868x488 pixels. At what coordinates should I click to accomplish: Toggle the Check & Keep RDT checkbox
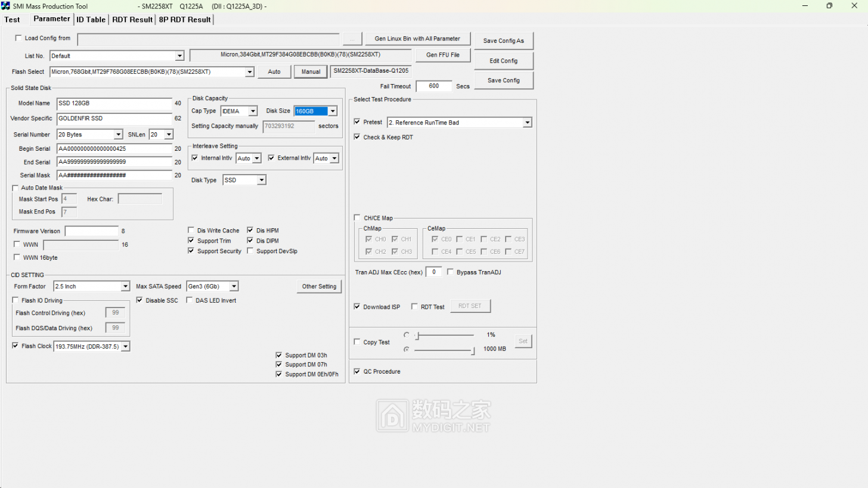click(x=357, y=137)
